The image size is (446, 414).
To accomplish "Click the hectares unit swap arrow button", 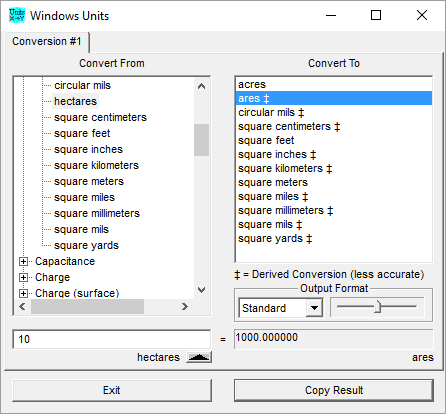I will tap(199, 357).
